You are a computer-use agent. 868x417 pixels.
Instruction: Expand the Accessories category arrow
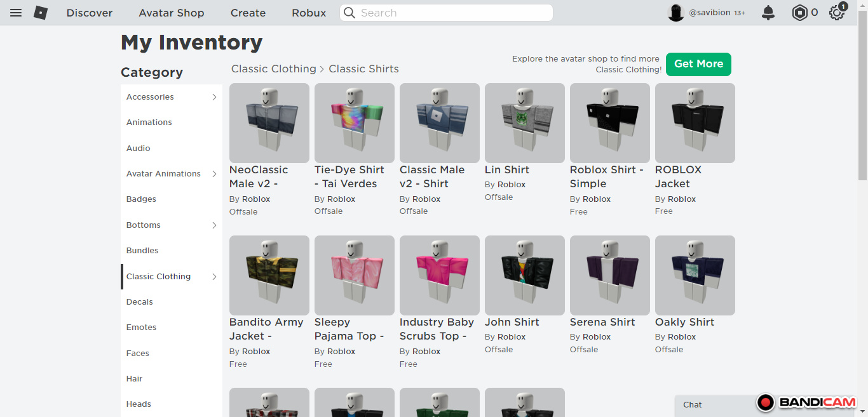click(214, 97)
